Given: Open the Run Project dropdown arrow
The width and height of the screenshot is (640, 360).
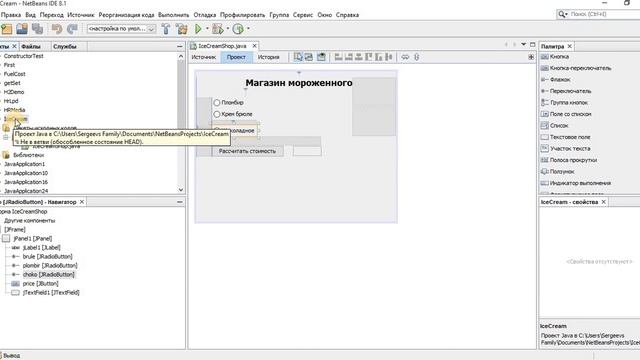Looking at the screenshot, I should click(207, 29).
